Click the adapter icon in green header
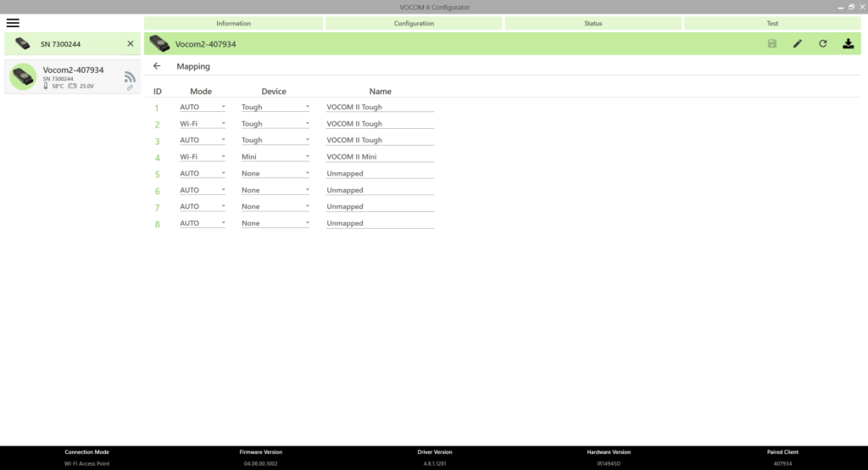Screen dimensions: 868x470 coord(159,43)
